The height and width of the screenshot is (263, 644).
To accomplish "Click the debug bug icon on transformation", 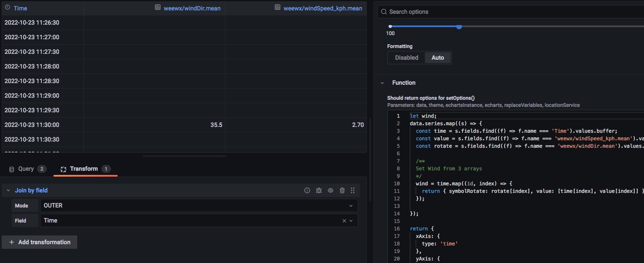I will click(319, 190).
